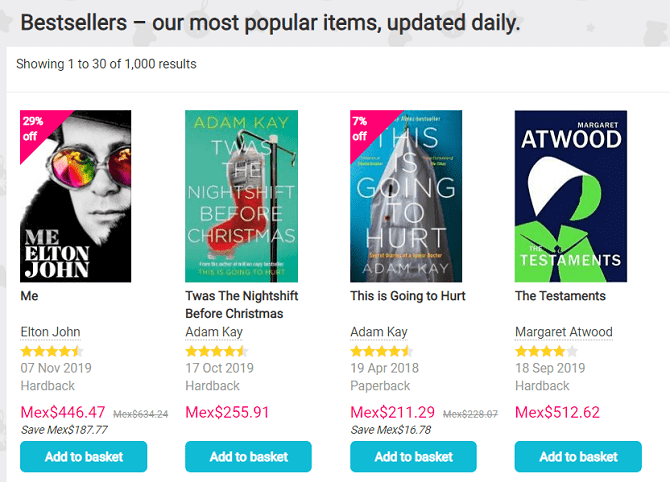Click star rating for Twas The Nightshift

click(x=216, y=351)
